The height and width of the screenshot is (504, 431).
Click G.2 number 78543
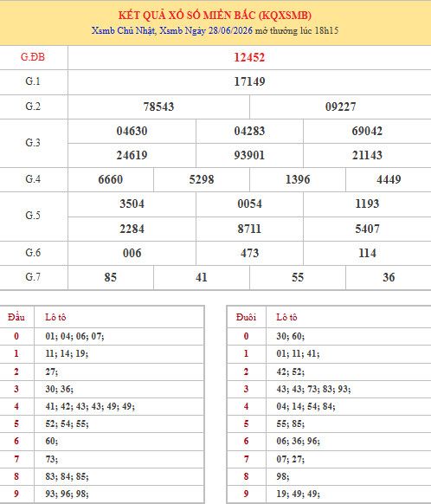pos(158,107)
